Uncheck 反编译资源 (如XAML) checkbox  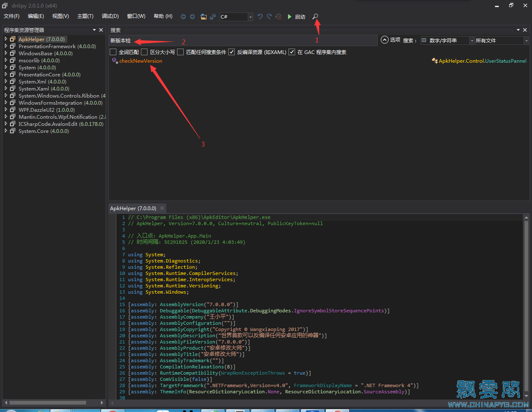click(232, 52)
